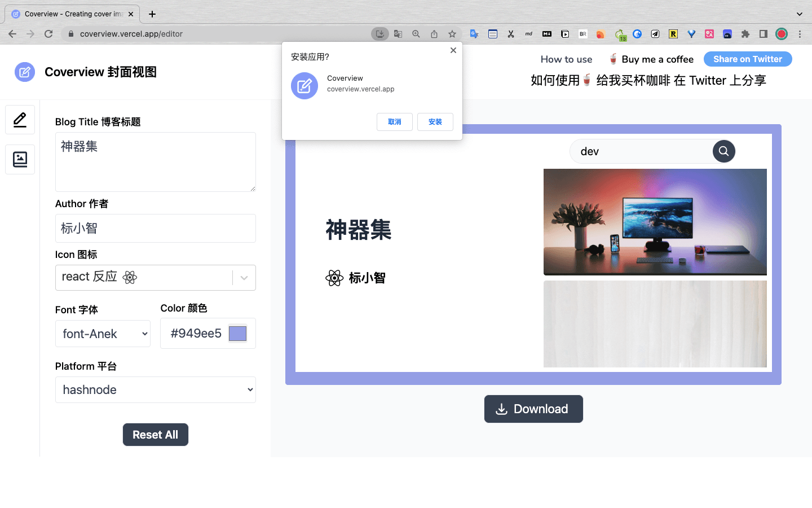Reload the page
Viewport: 812px width, 508px height.
tap(48, 34)
